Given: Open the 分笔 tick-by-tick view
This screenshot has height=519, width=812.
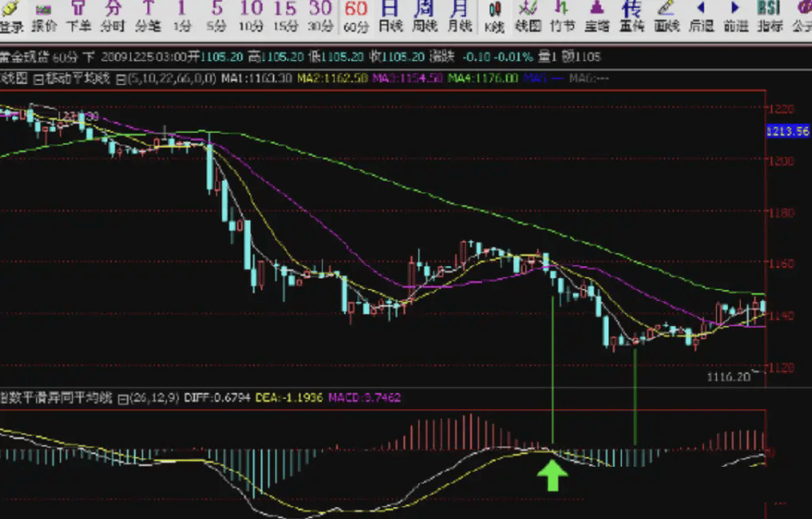Looking at the screenshot, I should (x=147, y=17).
